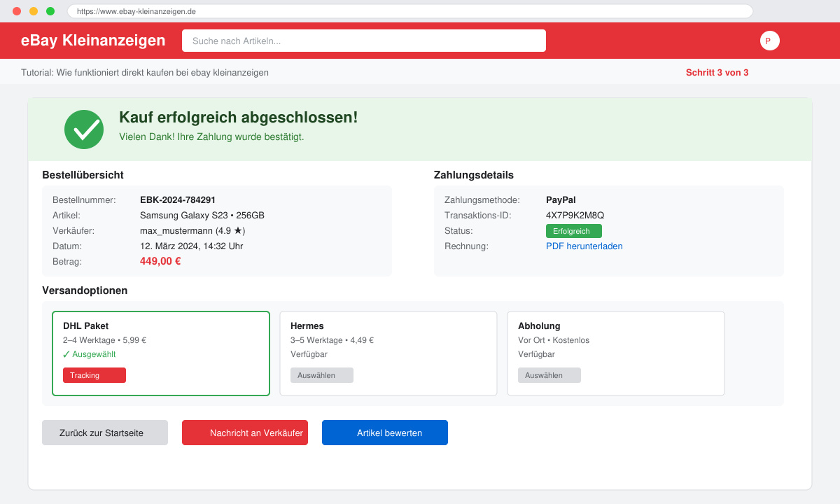Image resolution: width=840 pixels, height=504 pixels.
Task: Click Artikel bewerten button
Action: tap(385, 433)
